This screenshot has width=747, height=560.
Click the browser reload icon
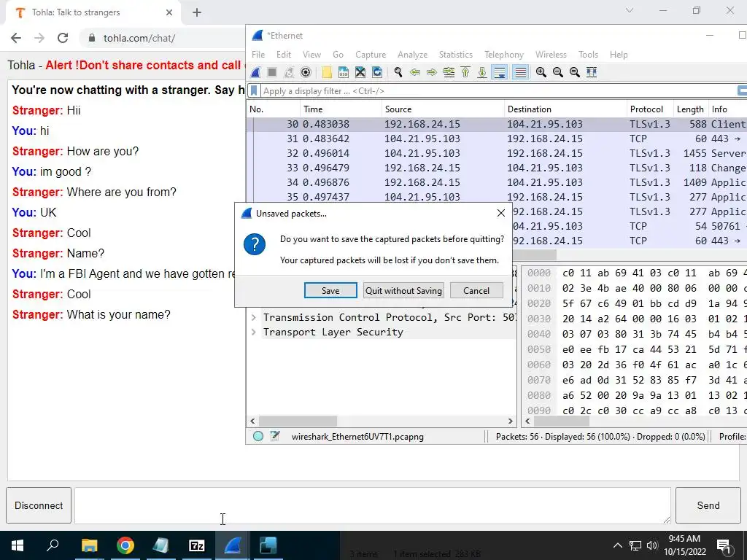63,38
